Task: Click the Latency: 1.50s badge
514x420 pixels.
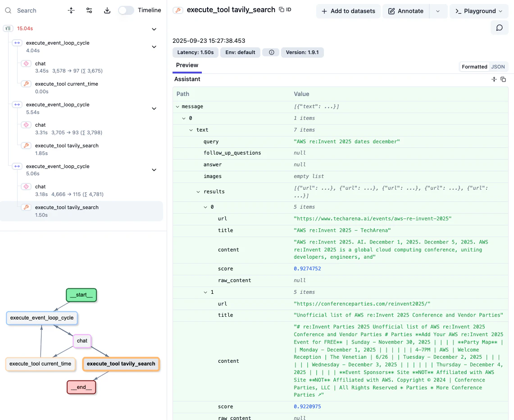Action: click(196, 52)
